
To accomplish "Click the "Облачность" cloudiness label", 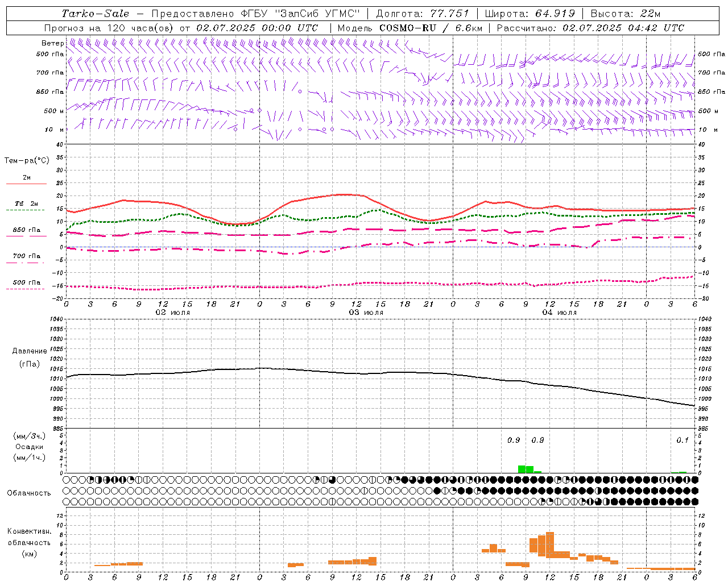I will [29, 493].
